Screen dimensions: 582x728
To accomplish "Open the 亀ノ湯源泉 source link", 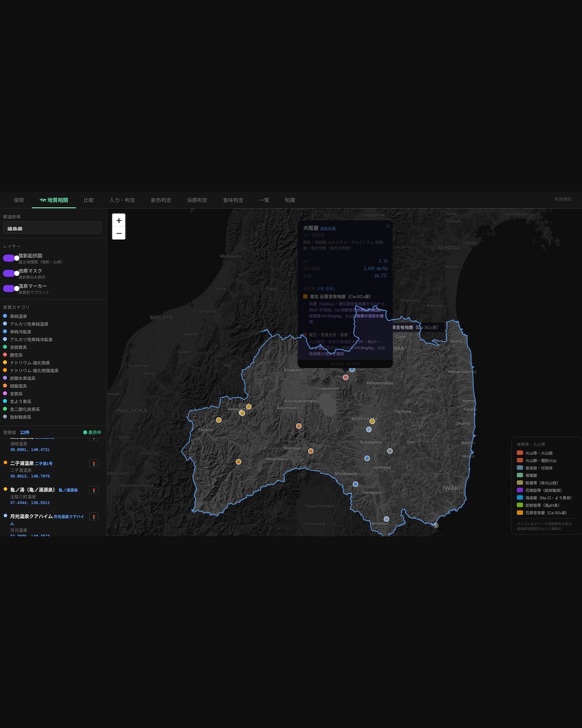I will 69,490.
